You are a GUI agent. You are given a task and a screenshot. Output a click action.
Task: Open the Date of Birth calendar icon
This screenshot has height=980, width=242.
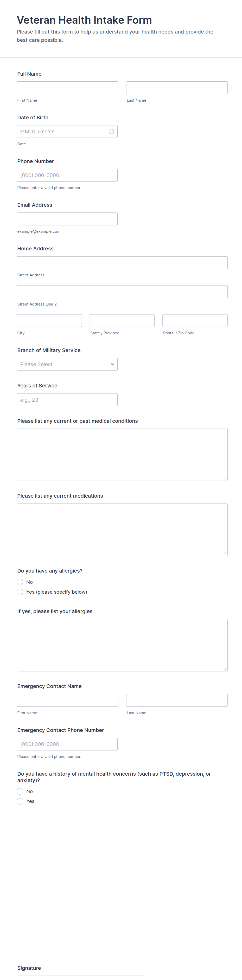[x=111, y=132]
